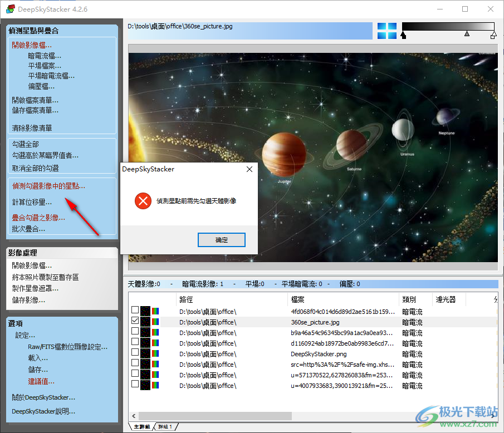The height and width of the screenshot is (433, 504).
Task: Click the gray midtone slider marker
Action: (x=467, y=34)
